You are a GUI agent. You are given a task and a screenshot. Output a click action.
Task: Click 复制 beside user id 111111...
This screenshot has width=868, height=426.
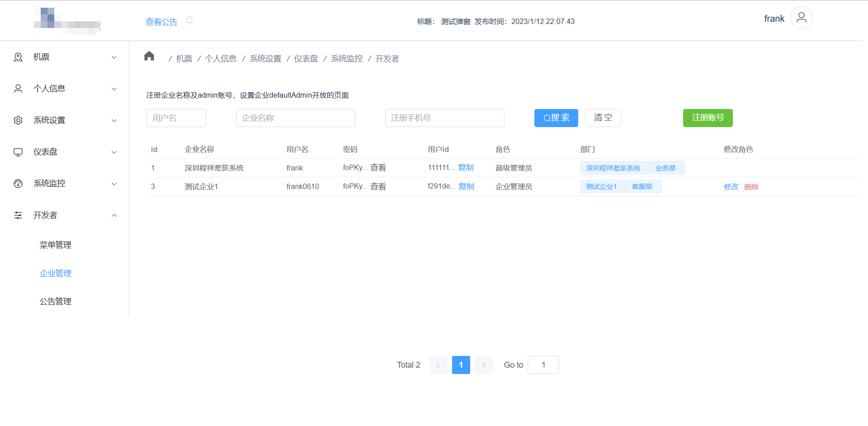point(466,168)
